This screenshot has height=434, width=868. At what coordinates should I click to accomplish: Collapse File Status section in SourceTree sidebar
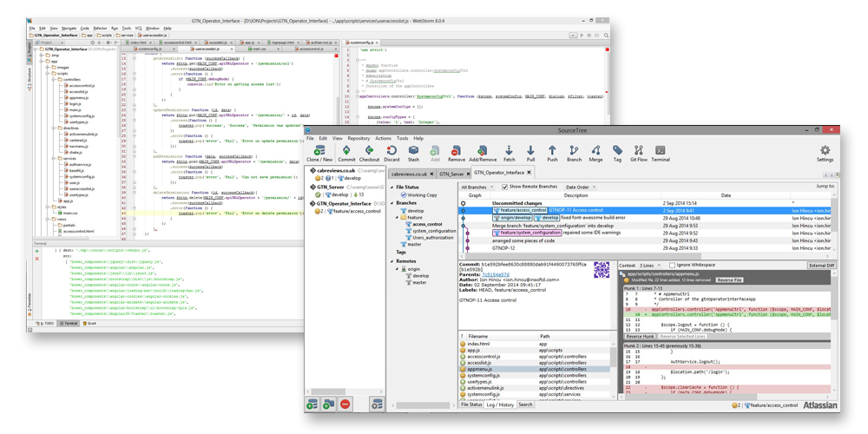tap(391, 187)
